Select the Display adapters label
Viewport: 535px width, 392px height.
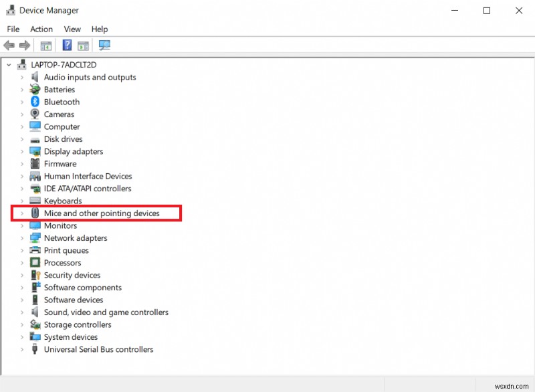[74, 151]
